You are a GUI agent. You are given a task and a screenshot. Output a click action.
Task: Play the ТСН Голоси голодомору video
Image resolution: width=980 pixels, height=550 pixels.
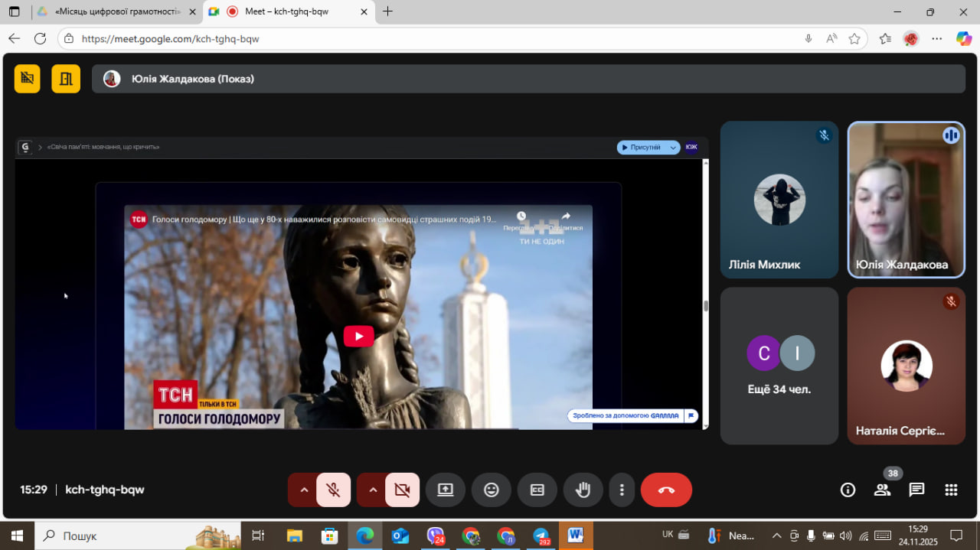358,336
